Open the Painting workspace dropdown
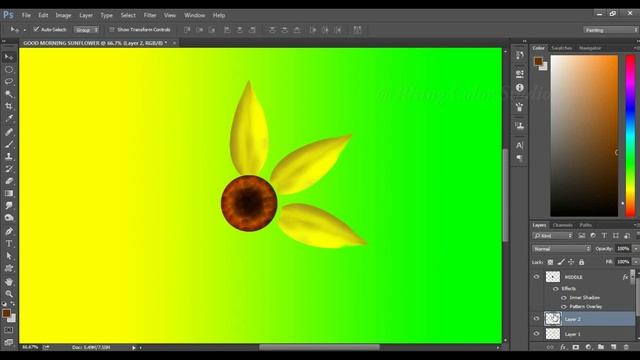The image size is (640, 360). 610,30
